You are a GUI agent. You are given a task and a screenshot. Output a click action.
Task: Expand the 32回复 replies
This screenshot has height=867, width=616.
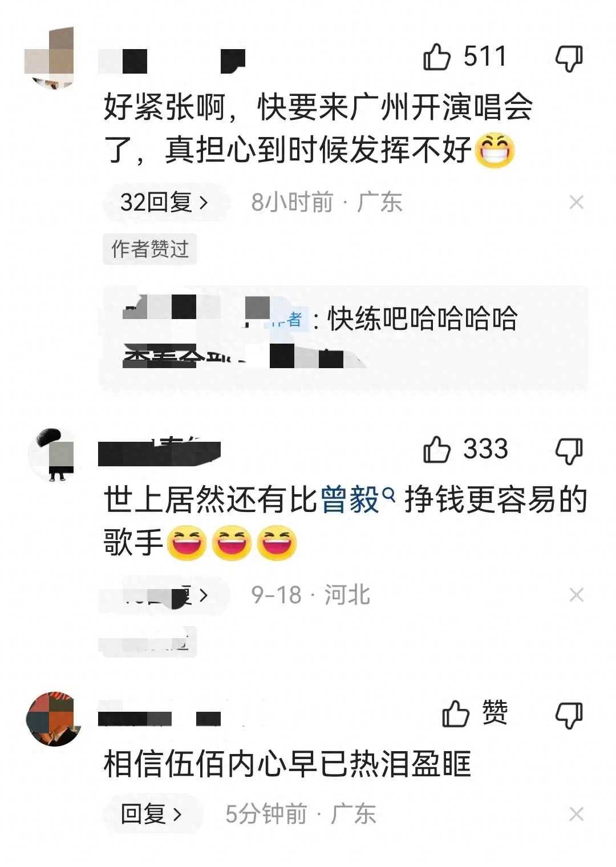click(x=164, y=202)
